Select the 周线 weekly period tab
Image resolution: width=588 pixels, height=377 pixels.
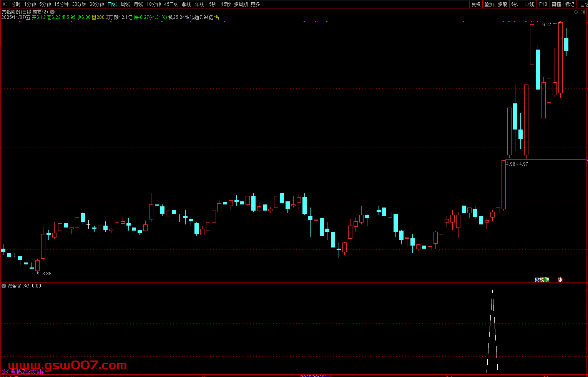[125, 4]
